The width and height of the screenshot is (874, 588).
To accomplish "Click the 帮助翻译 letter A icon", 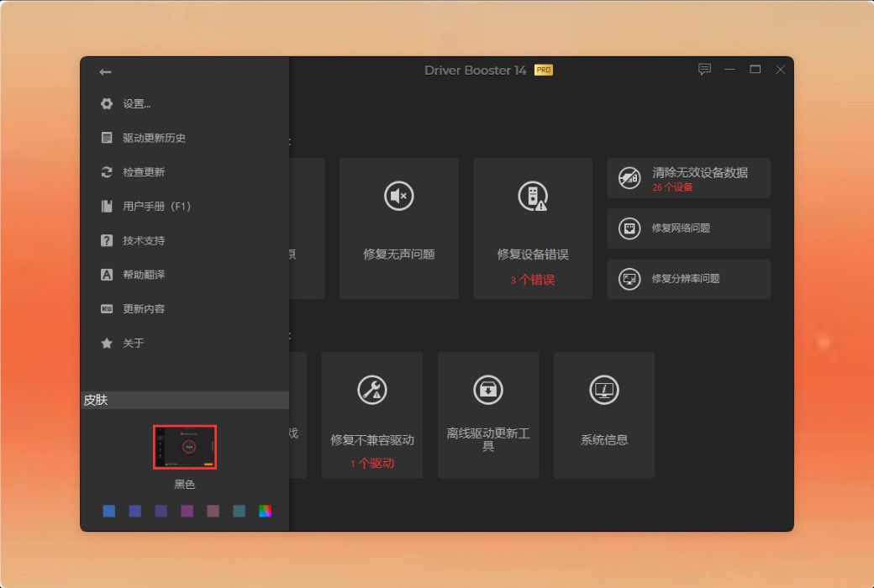I will (x=107, y=275).
